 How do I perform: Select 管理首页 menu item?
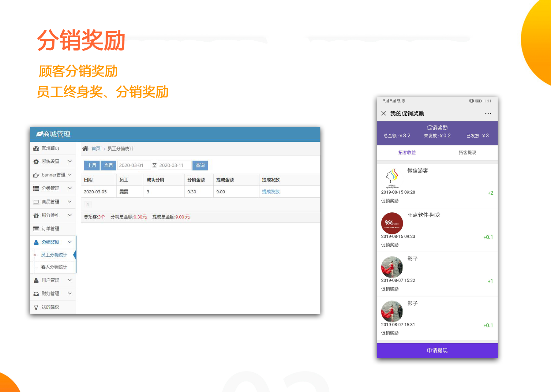53,148
